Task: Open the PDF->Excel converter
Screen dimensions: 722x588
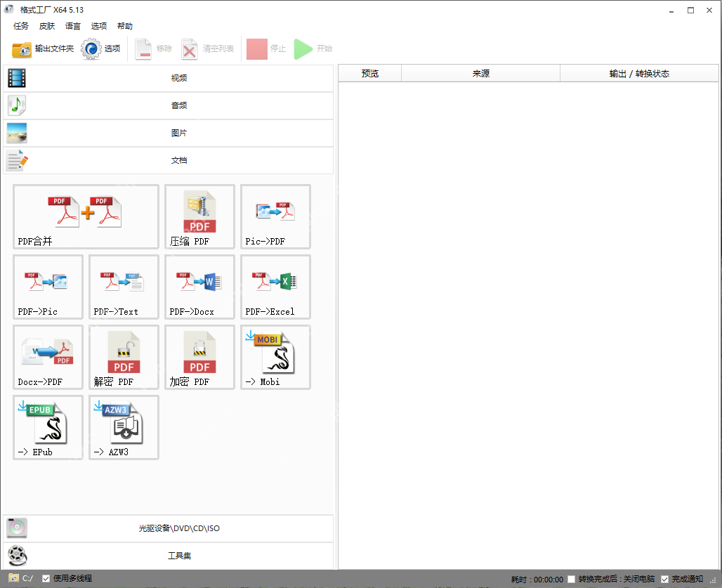Action: tap(275, 287)
